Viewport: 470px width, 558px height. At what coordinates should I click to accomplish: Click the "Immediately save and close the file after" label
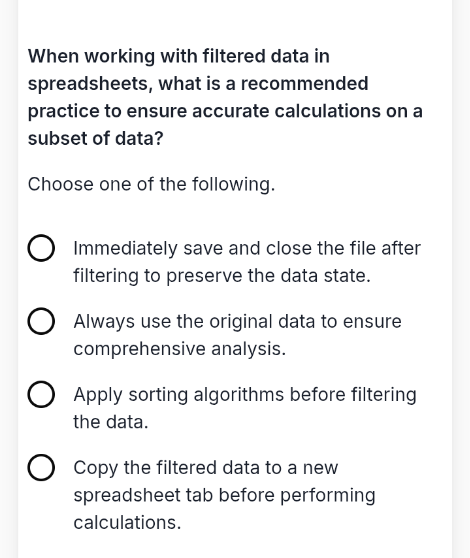(247, 248)
